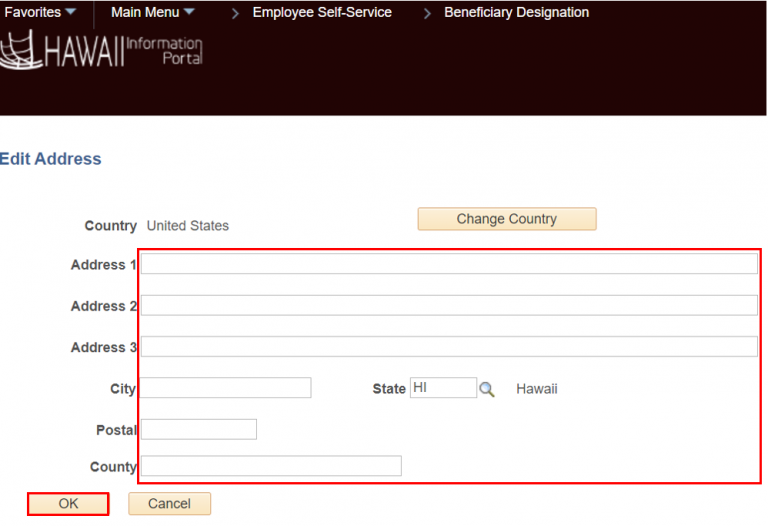Click the State lookup magnifying glass icon
This screenshot has height=526, width=768.
tap(487, 389)
